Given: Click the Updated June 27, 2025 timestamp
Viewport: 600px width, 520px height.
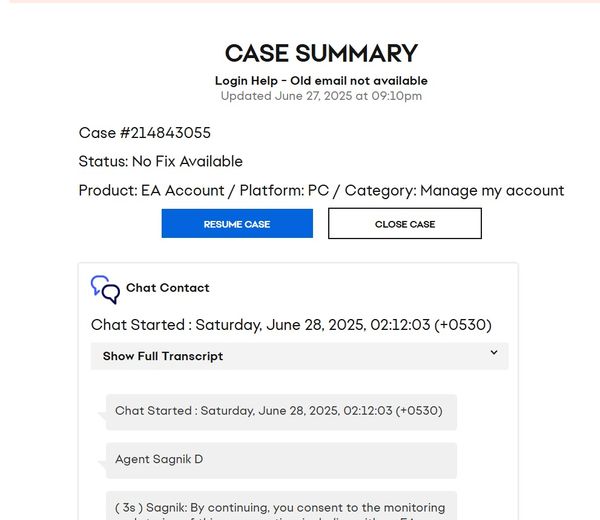Looking at the screenshot, I should tap(321, 96).
